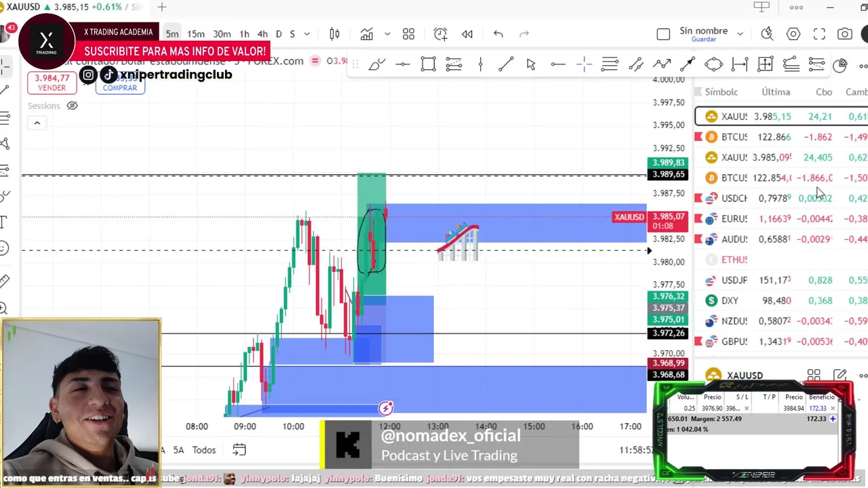
Task: Select NZDUSD row in watchlist
Action: [x=781, y=321]
